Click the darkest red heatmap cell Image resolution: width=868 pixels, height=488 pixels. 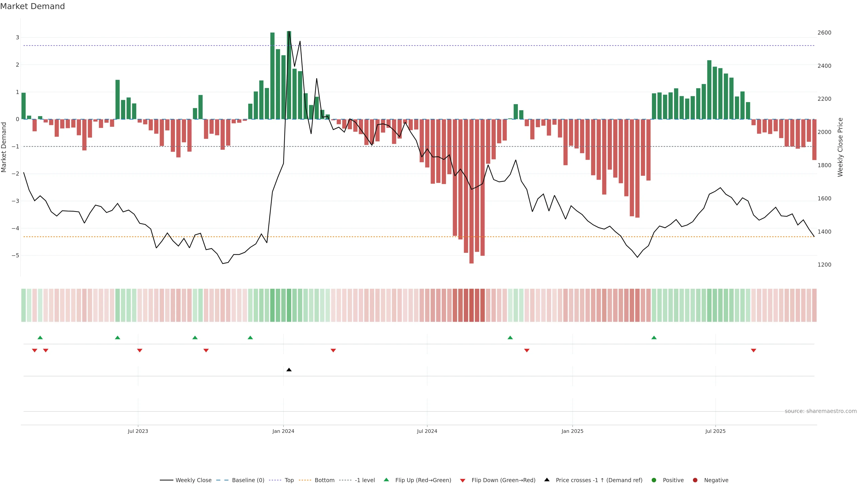(x=471, y=305)
